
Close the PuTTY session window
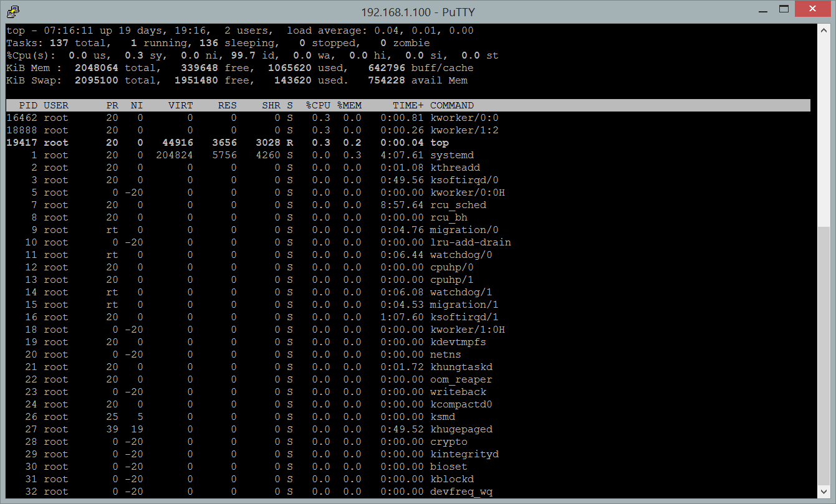click(812, 9)
